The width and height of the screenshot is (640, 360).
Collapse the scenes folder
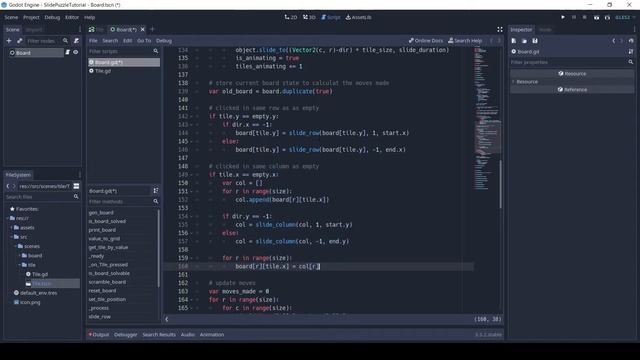(16, 246)
